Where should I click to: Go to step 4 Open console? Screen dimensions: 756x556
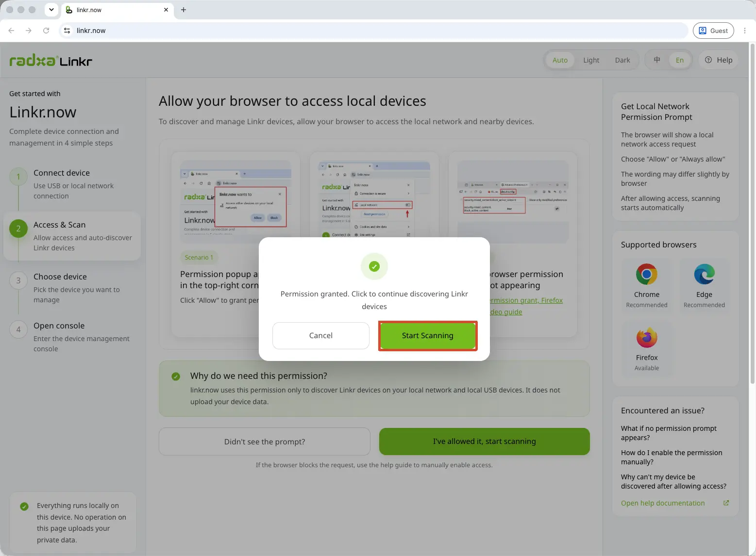tap(72, 337)
